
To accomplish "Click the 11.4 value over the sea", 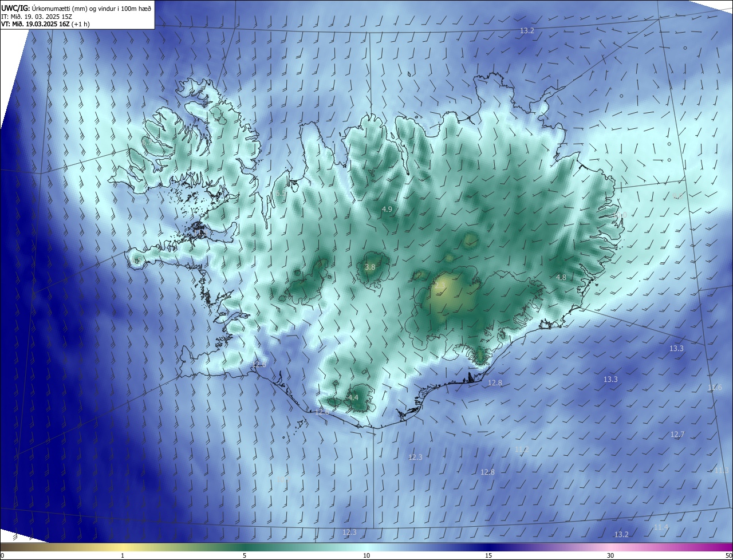I will 661,527.
